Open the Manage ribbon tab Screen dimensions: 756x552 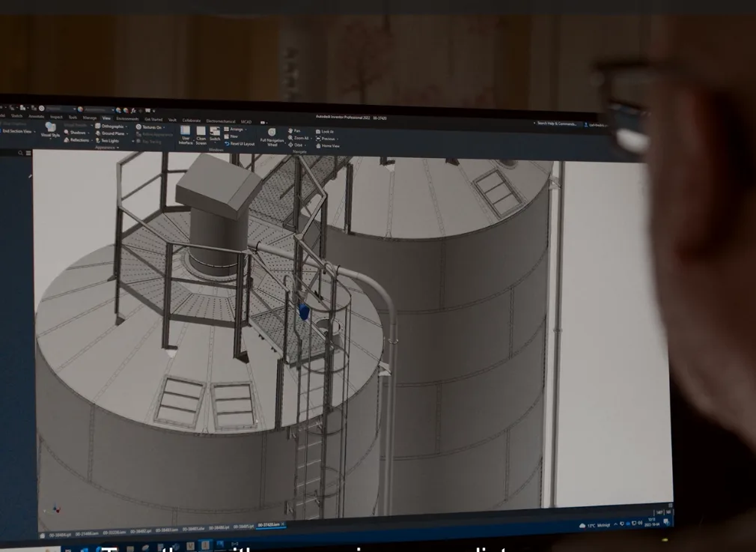click(90, 118)
